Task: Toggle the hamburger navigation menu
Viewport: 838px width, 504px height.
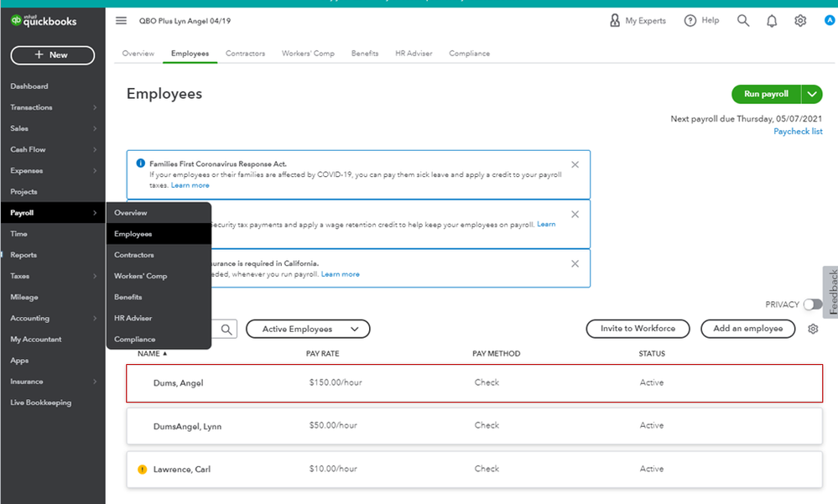Action: (122, 21)
